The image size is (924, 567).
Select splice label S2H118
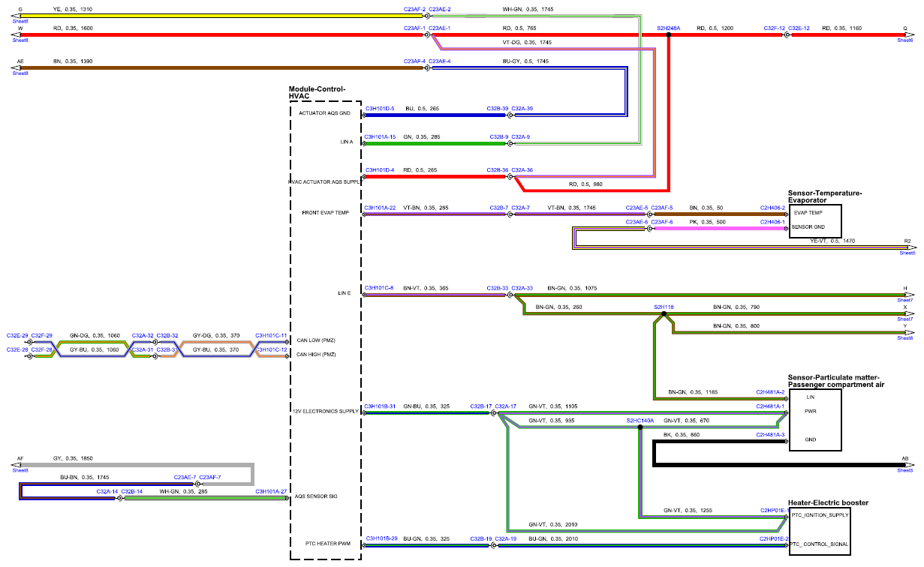click(664, 307)
